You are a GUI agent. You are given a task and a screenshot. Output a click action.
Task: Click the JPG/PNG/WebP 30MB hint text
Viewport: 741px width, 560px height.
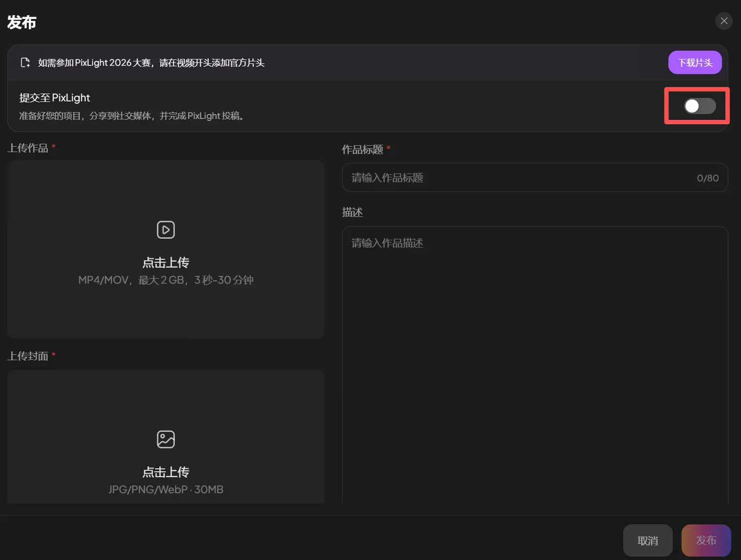[166, 489]
